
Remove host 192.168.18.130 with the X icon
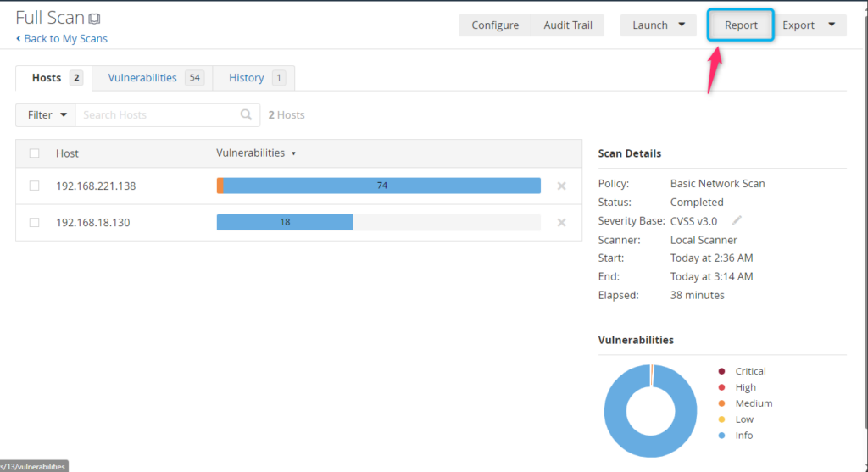coord(561,223)
